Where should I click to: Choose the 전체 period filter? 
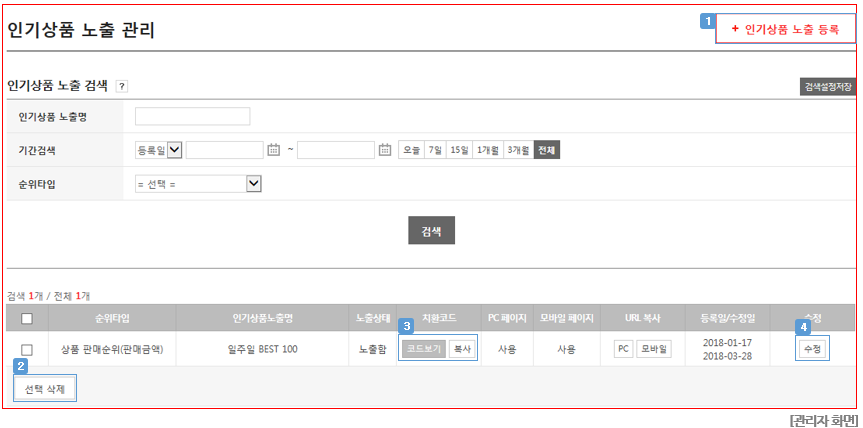547,150
